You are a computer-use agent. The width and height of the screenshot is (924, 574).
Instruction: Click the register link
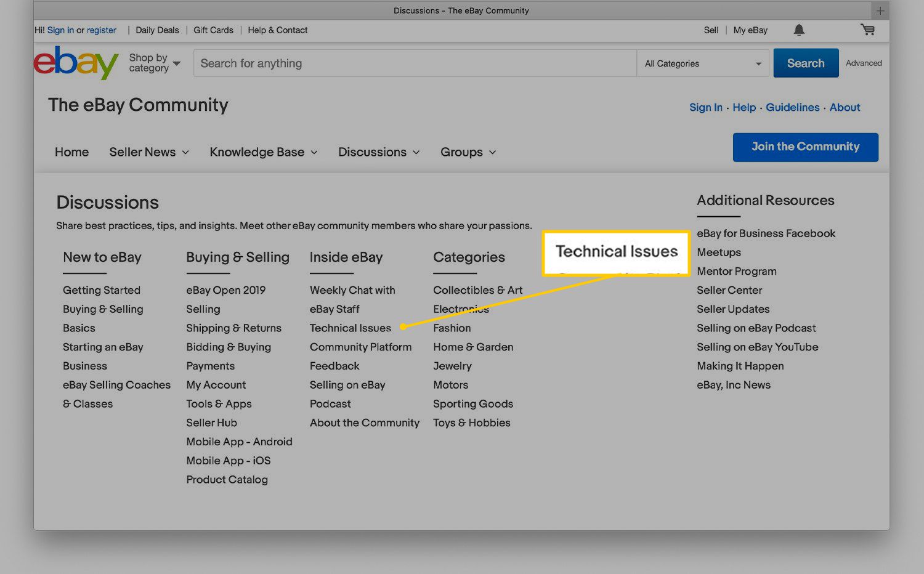click(102, 30)
